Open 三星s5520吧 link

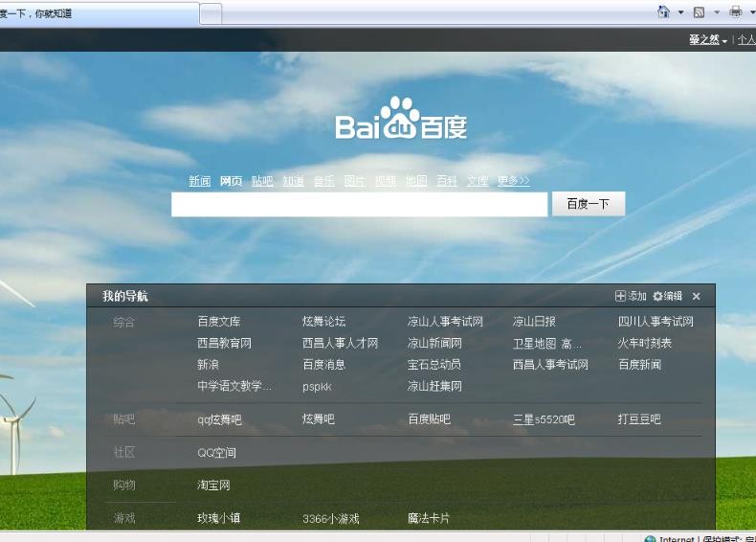pos(544,419)
